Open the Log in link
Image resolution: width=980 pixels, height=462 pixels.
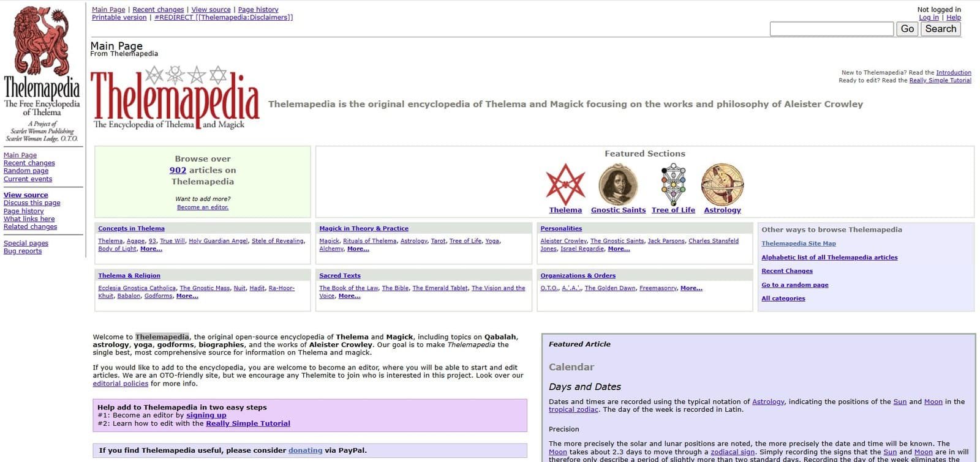coord(929,18)
